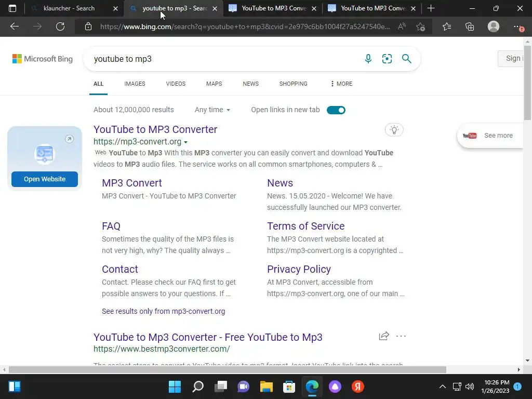The height and width of the screenshot is (399, 532).
Task: Select the IMAGES search tab
Action: 135,84
